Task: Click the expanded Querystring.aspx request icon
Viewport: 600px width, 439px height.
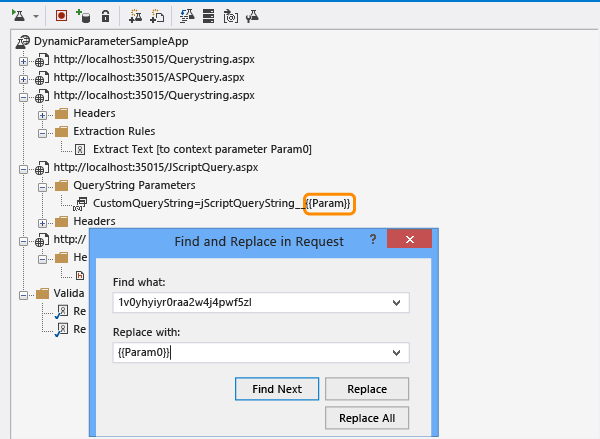Action: [42, 96]
